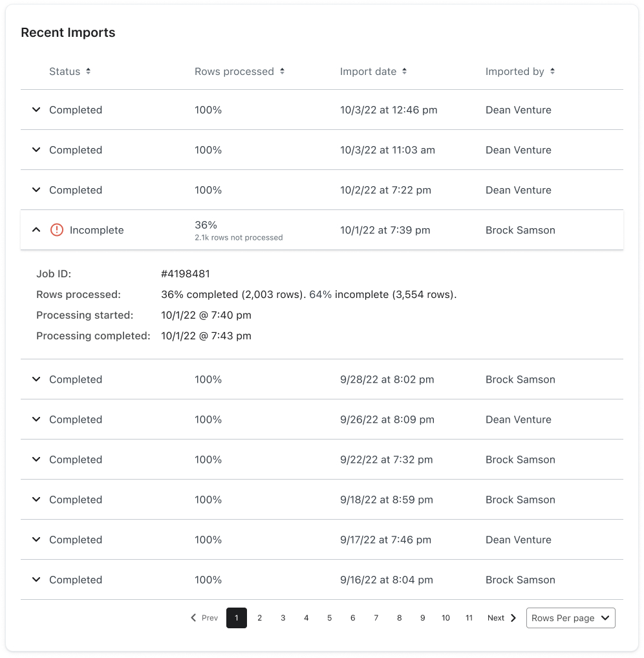The height and width of the screenshot is (658, 644).
Task: Click current page 1 button
Action: click(237, 618)
